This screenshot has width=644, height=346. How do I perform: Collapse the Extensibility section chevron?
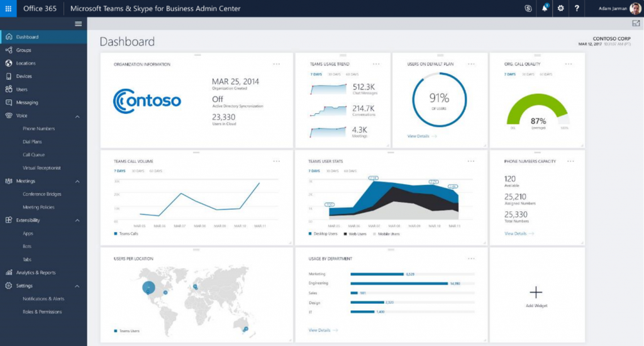77,220
